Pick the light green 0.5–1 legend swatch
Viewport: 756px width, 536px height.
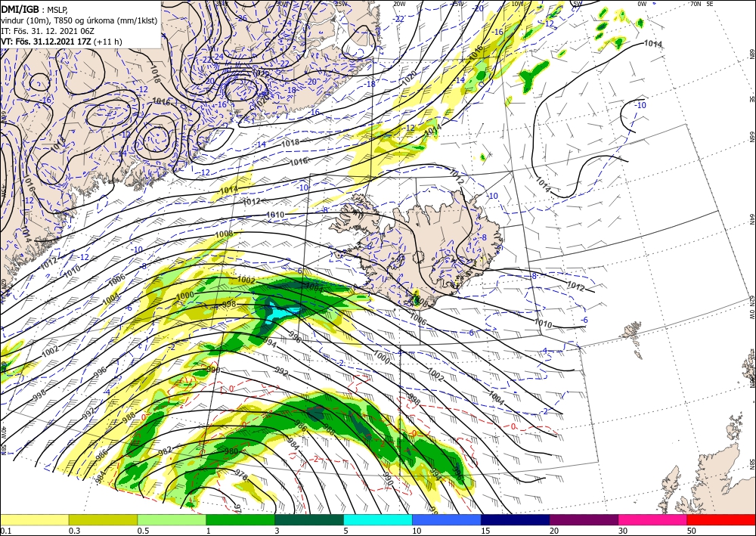172,519
